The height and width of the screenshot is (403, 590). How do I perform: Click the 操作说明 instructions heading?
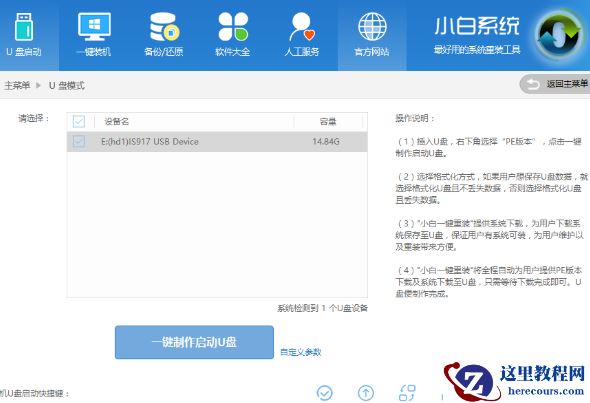tap(415, 118)
